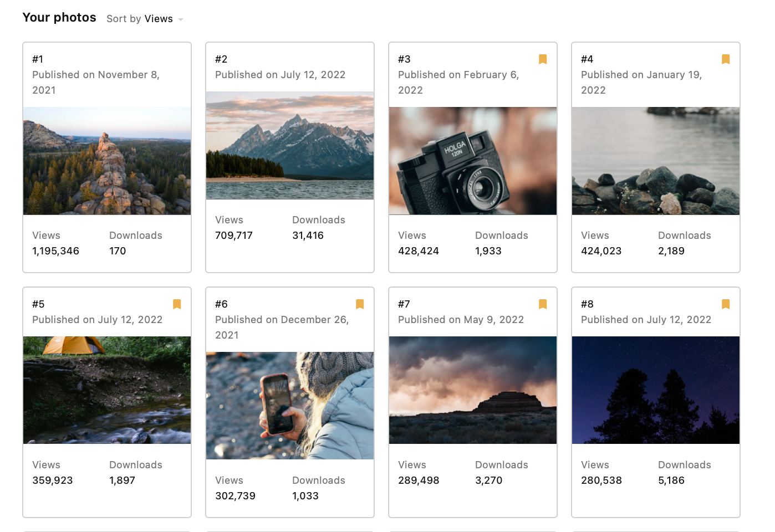The image size is (775, 532).
Task: Open the Holga camera photo #3
Action: (473, 161)
